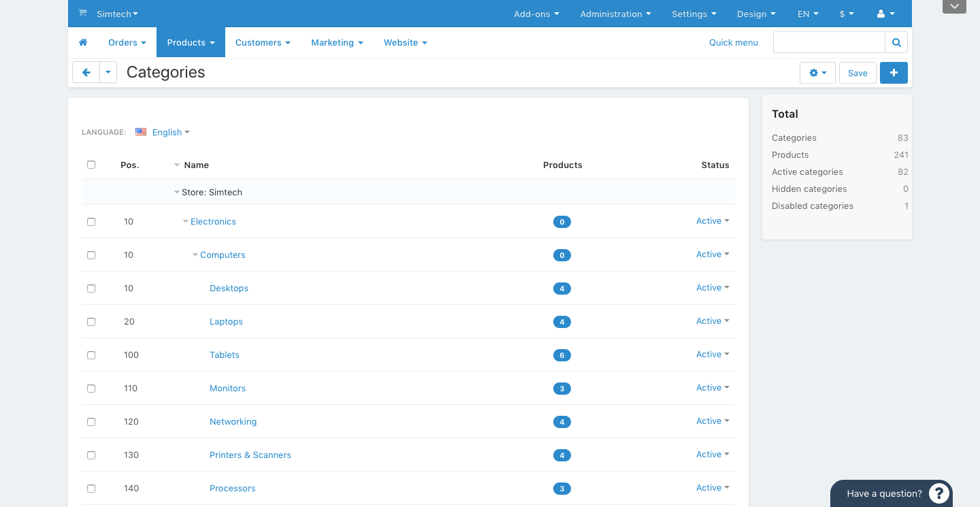Check the Electronics row checkbox
This screenshot has width=980, height=507.
pyautogui.click(x=91, y=221)
